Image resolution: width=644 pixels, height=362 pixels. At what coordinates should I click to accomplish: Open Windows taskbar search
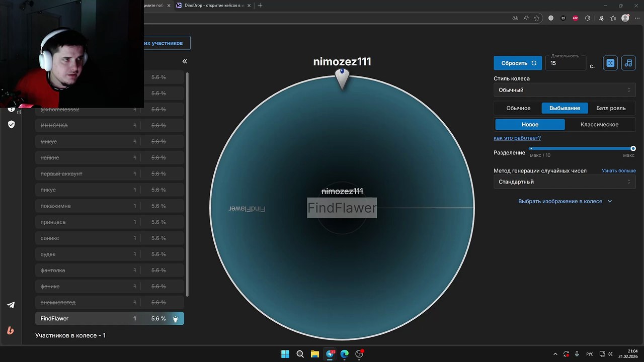pos(300,354)
